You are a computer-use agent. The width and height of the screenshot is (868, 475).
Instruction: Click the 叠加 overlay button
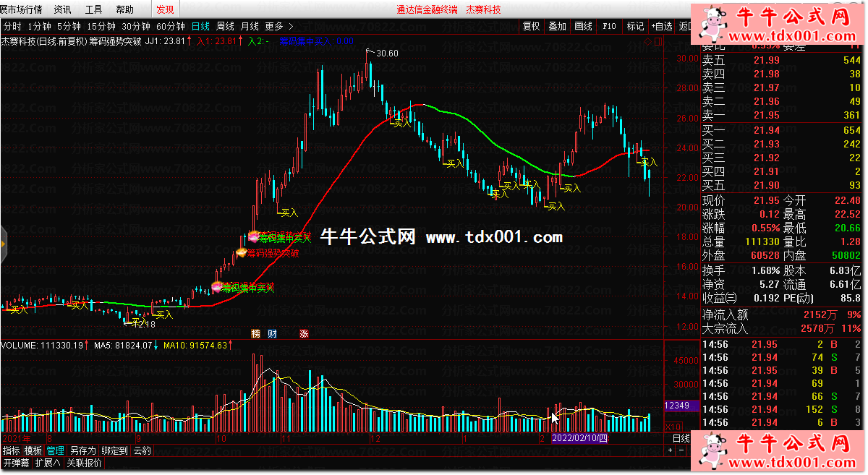click(x=557, y=27)
